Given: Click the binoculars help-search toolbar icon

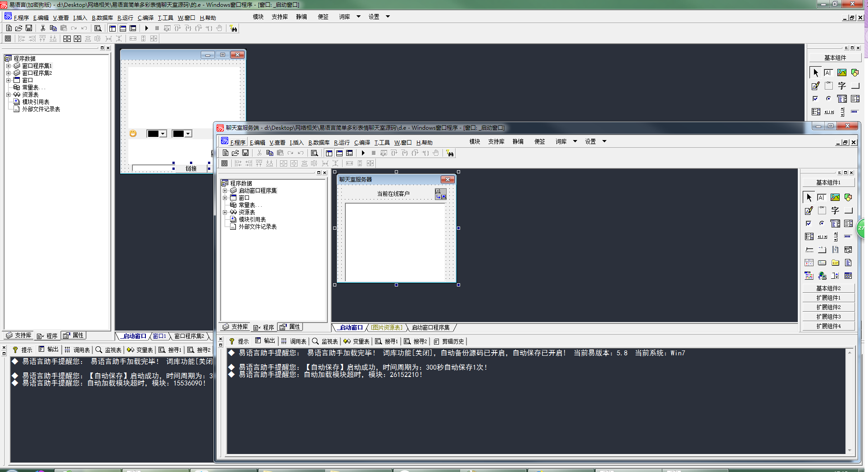Looking at the screenshot, I should (x=450, y=153).
